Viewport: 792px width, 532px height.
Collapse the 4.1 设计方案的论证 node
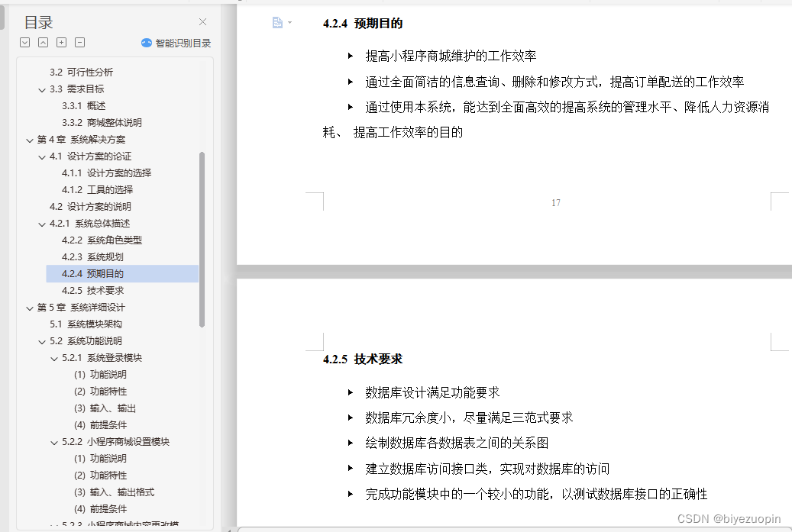[42, 157]
